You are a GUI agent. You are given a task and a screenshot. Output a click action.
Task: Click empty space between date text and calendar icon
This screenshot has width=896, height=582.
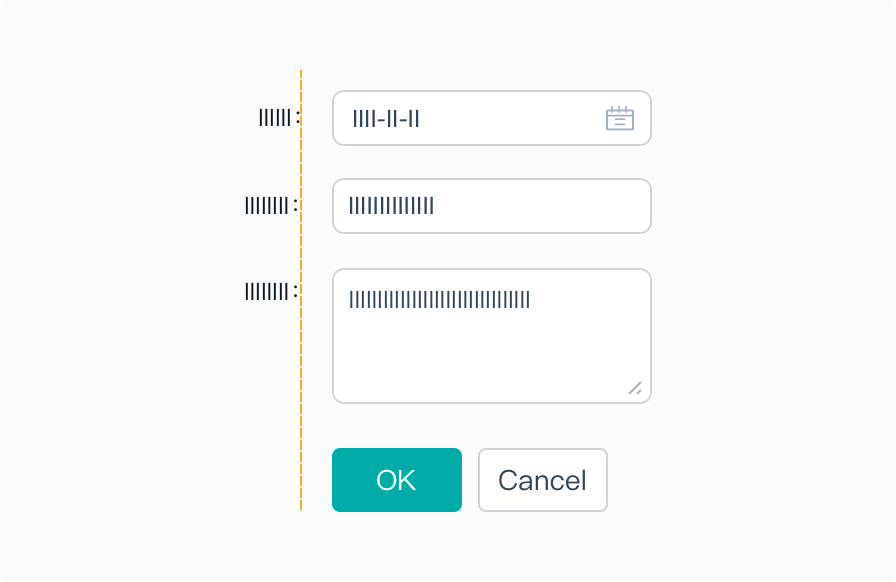pyautogui.click(x=511, y=119)
